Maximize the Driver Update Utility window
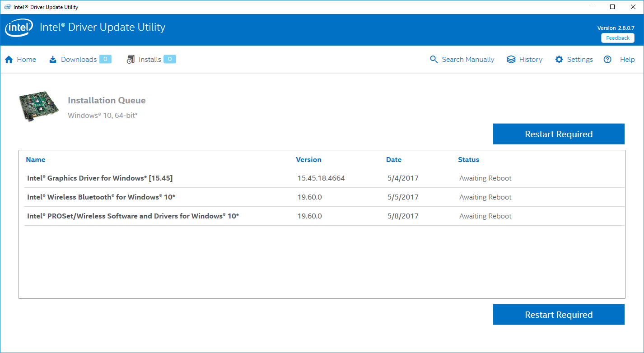The width and height of the screenshot is (644, 353). (612, 7)
